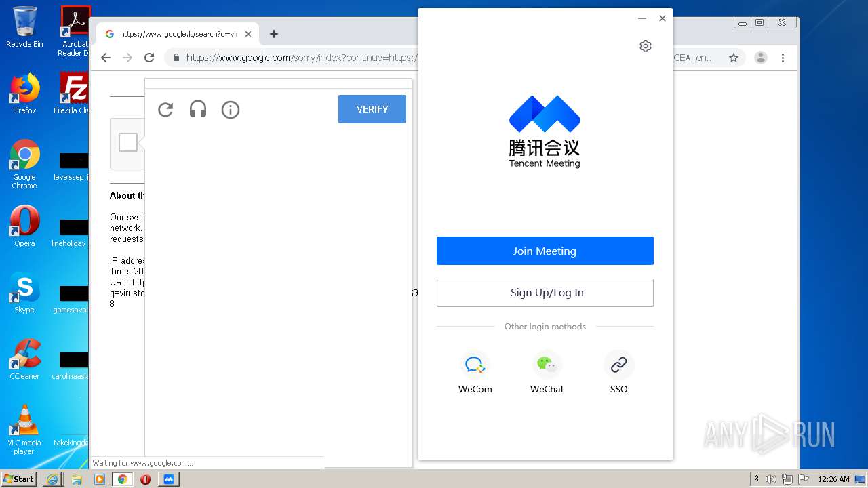Close the Google search tab
This screenshot has width=868, height=488.
coord(248,34)
